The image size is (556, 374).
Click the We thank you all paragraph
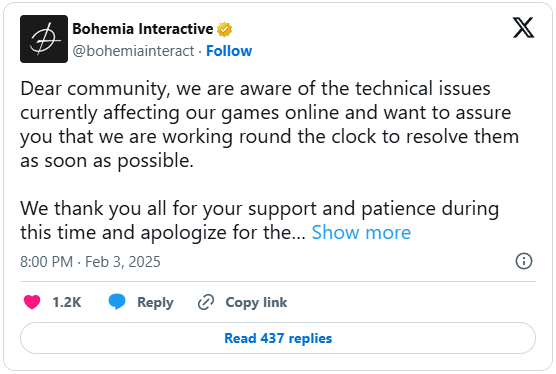[x=260, y=221]
